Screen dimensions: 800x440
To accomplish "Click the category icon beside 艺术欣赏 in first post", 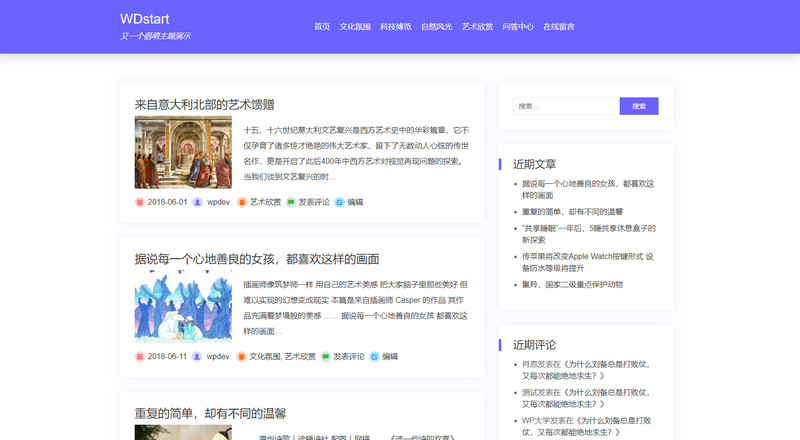I will coord(241,202).
